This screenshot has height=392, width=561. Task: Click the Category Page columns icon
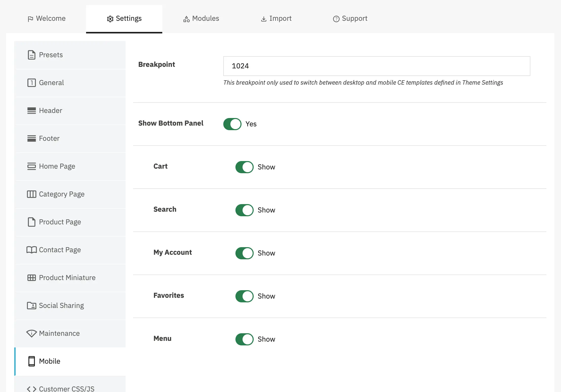click(x=32, y=194)
